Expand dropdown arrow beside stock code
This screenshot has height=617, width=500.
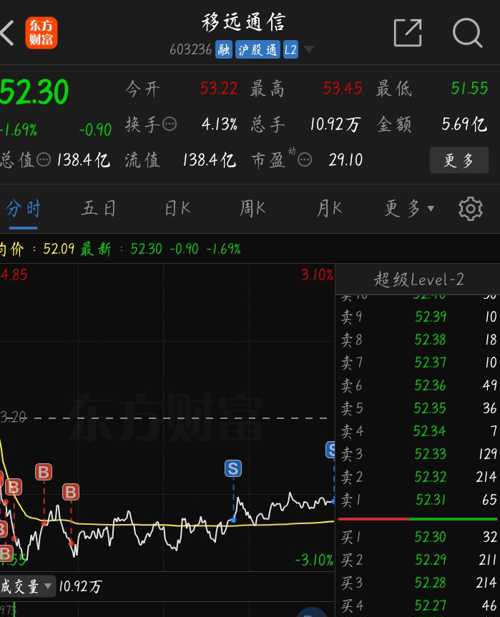309,50
